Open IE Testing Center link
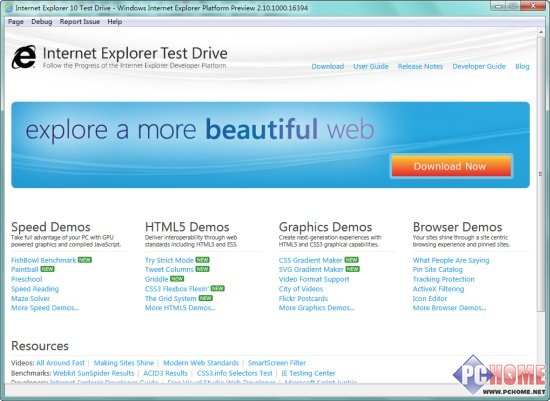 point(308,373)
